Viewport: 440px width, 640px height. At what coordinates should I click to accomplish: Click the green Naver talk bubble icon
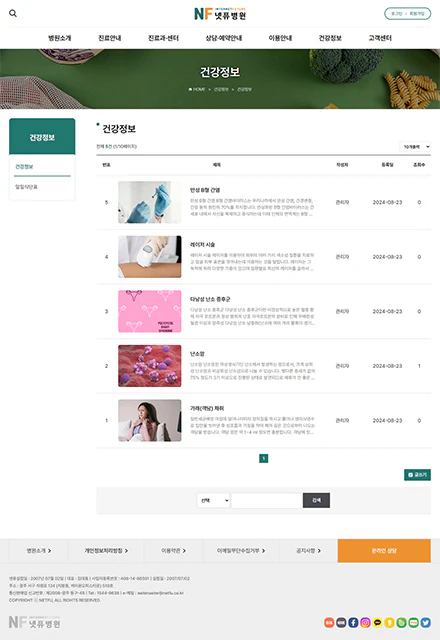pos(413,622)
